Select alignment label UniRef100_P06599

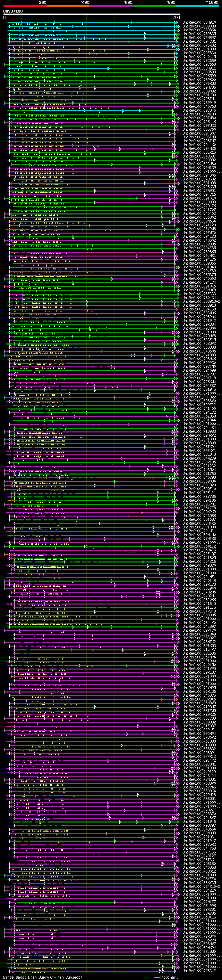(x=199, y=76)
